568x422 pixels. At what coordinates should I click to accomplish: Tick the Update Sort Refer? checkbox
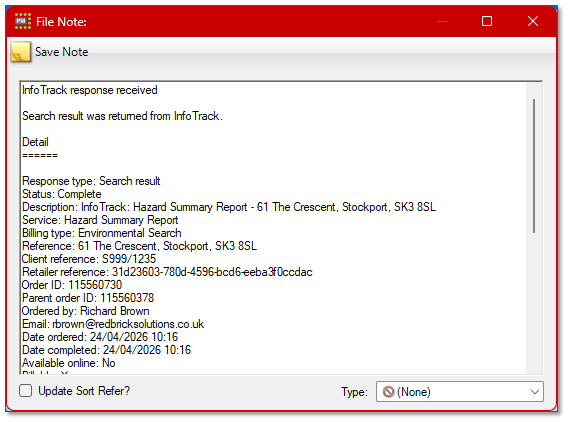click(25, 391)
